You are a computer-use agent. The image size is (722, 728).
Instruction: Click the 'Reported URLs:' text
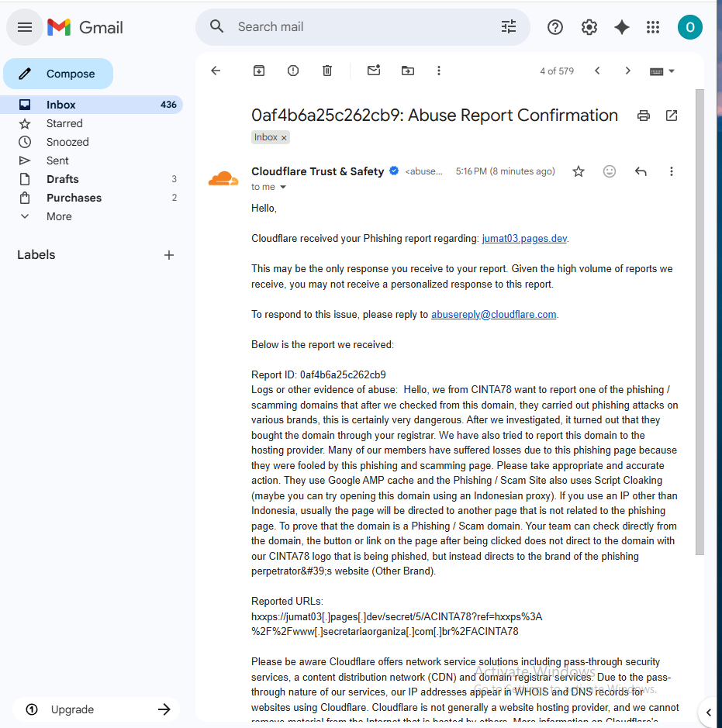(x=287, y=602)
